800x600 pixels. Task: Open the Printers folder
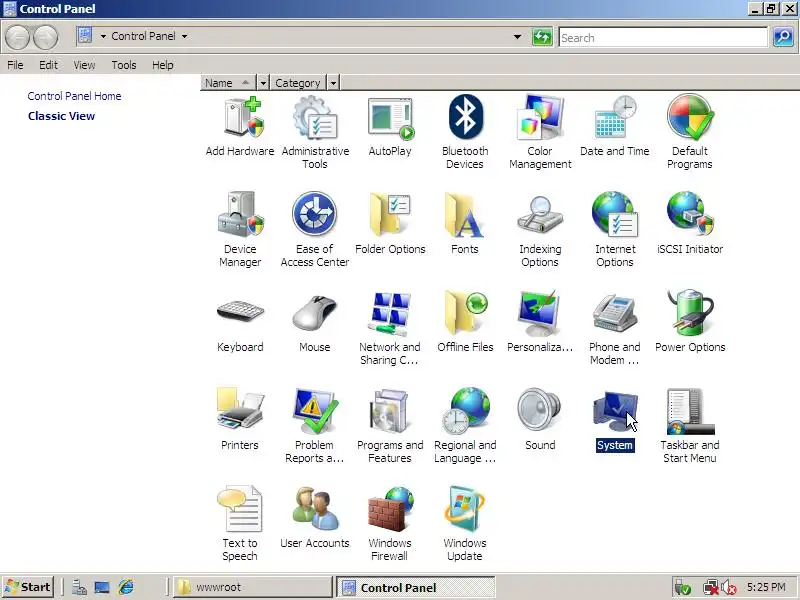240,420
